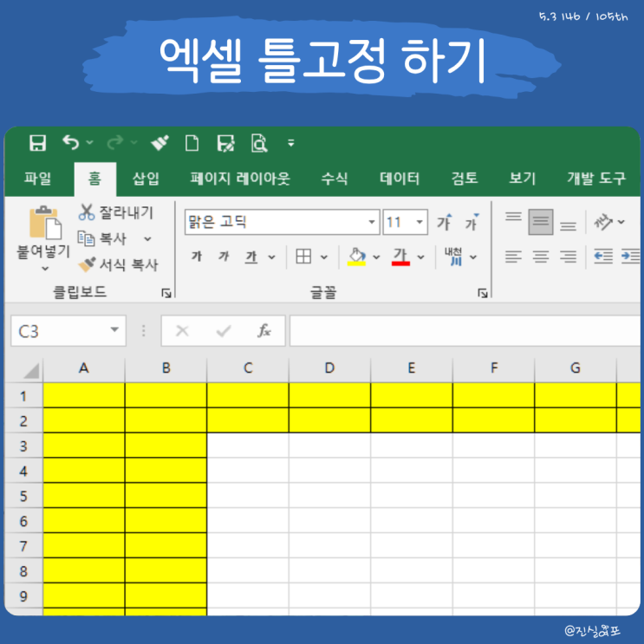Viewport: 644px width, 644px height.
Task: Click the Print Preview magnifier icon
Action: 259,143
